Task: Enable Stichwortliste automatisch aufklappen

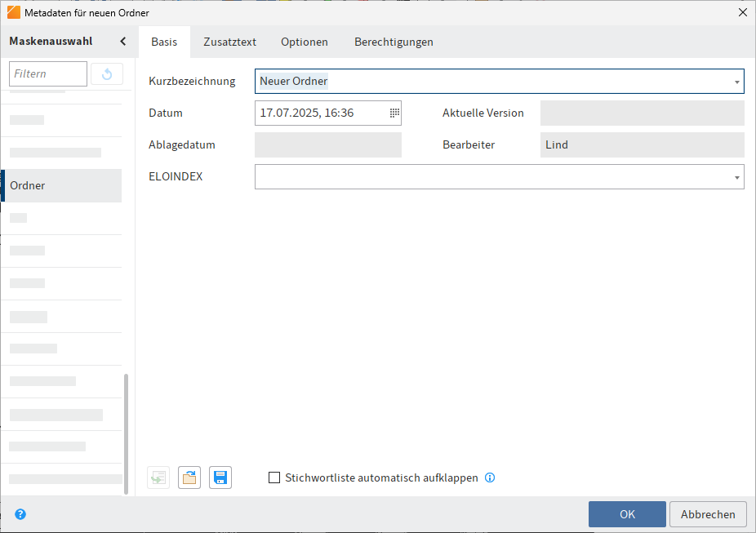Action: [274, 477]
